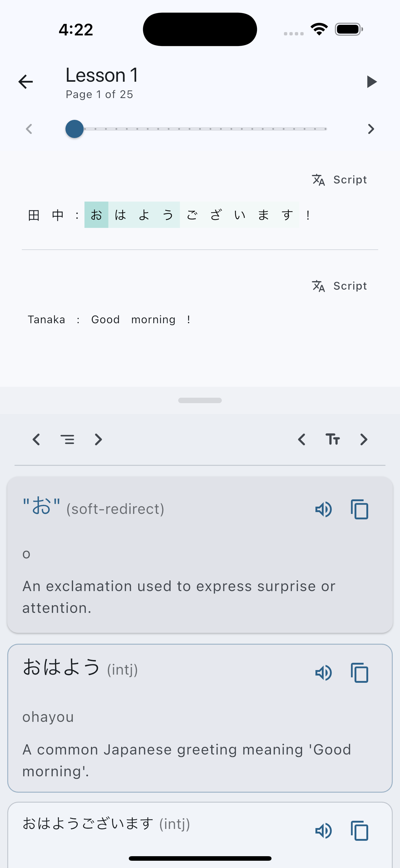Image resolution: width=400 pixels, height=868 pixels.
Task: Play audio for the "お" entry
Action: click(x=323, y=509)
